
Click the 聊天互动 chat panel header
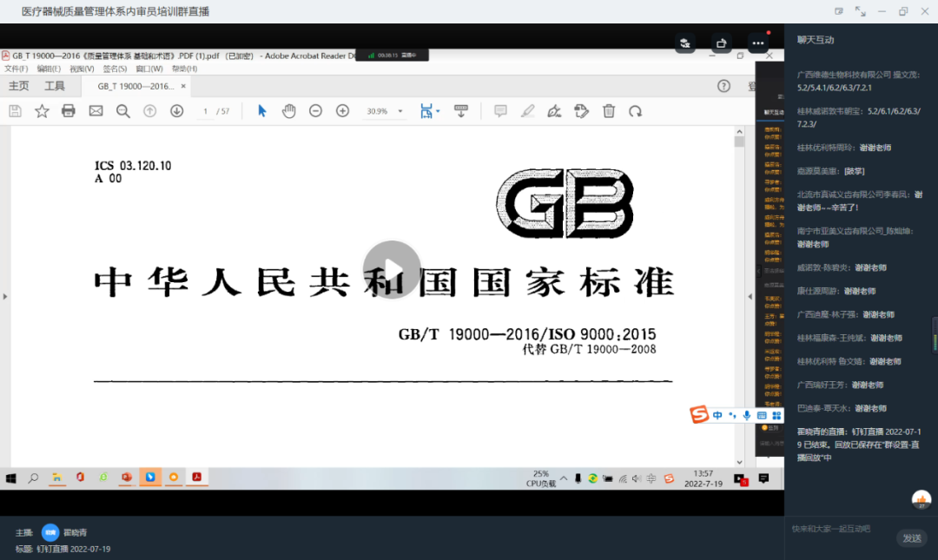click(x=816, y=40)
